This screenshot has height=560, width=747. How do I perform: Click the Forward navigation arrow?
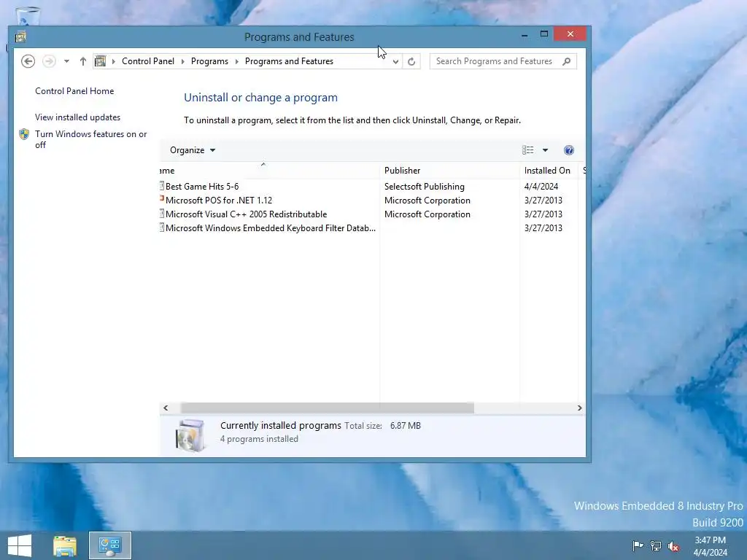(x=49, y=61)
